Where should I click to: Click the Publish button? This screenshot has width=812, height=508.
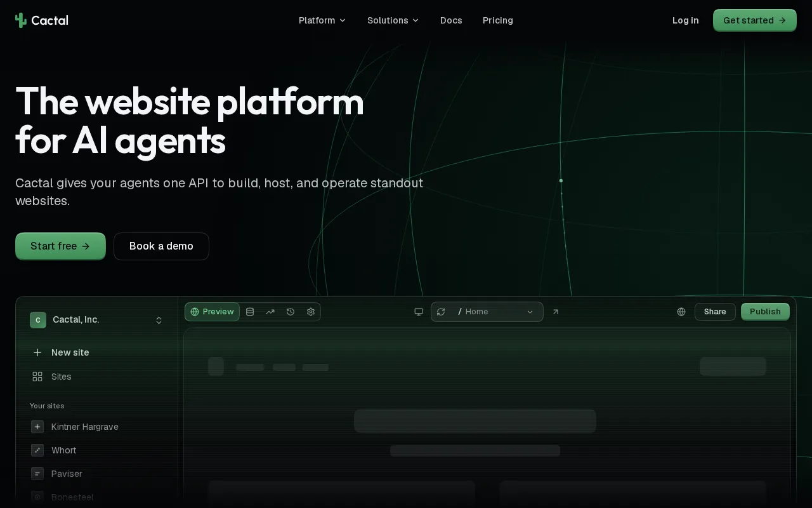pos(765,312)
